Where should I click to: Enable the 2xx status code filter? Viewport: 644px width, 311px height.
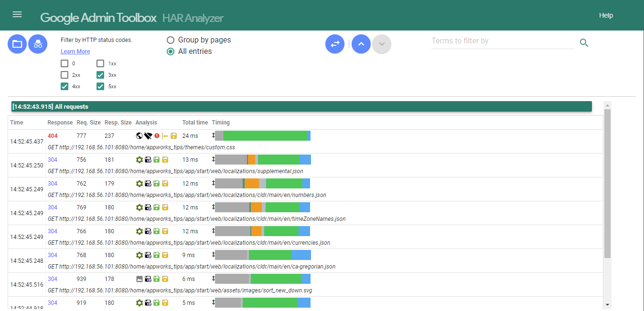[64, 75]
